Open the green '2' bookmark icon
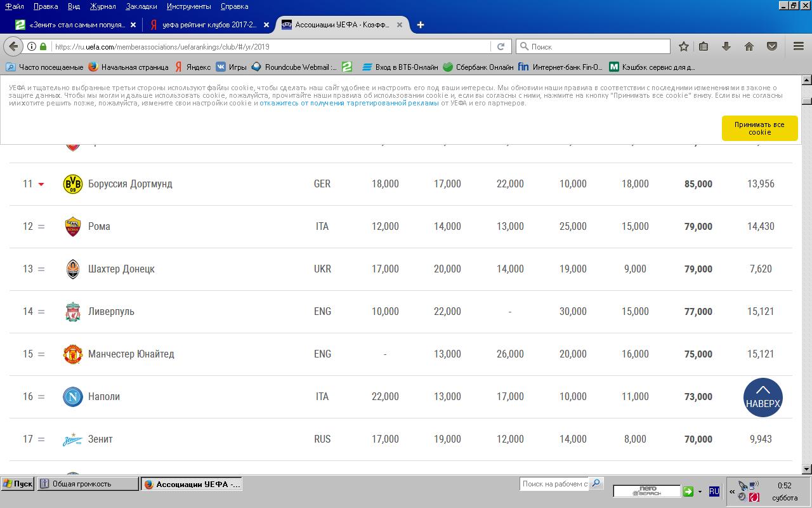812x508 pixels. pyautogui.click(x=347, y=67)
